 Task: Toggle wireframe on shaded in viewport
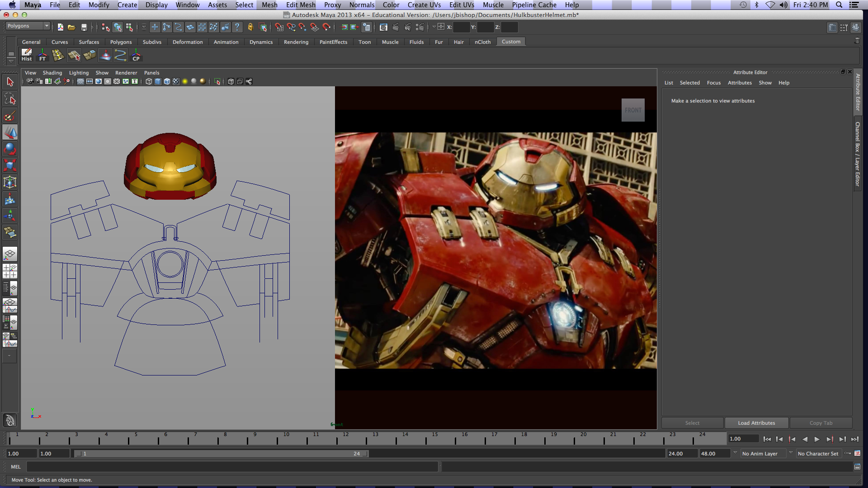pos(167,82)
